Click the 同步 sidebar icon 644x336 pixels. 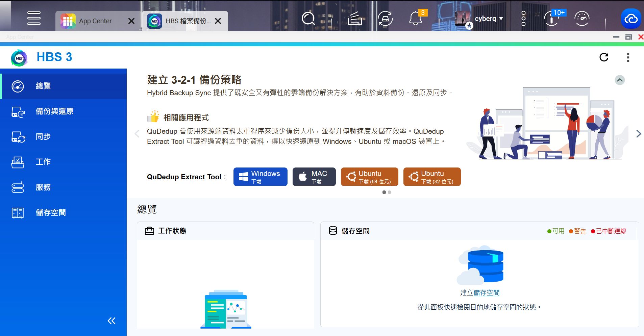(18, 137)
